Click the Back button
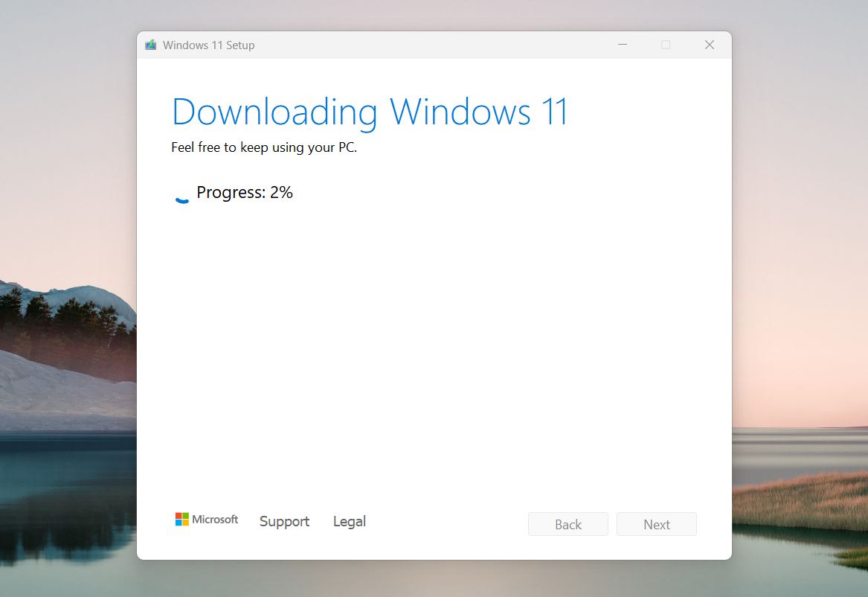868x597 pixels. [x=568, y=524]
